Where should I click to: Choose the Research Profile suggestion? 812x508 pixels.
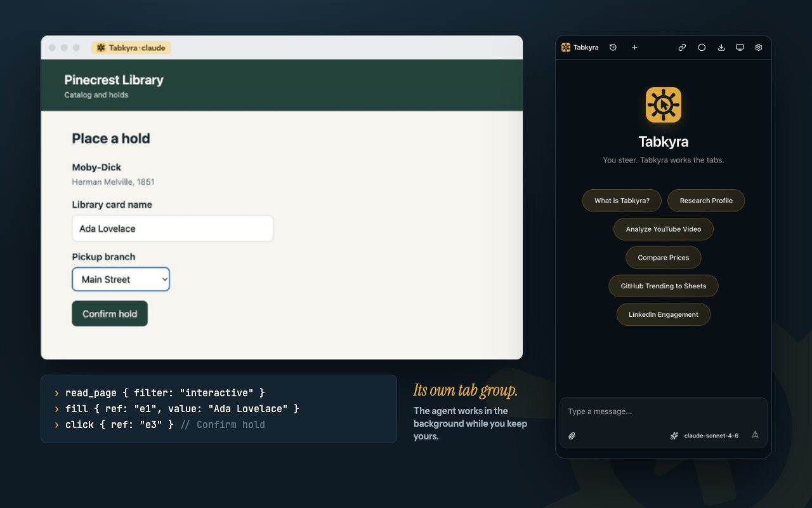pos(706,201)
